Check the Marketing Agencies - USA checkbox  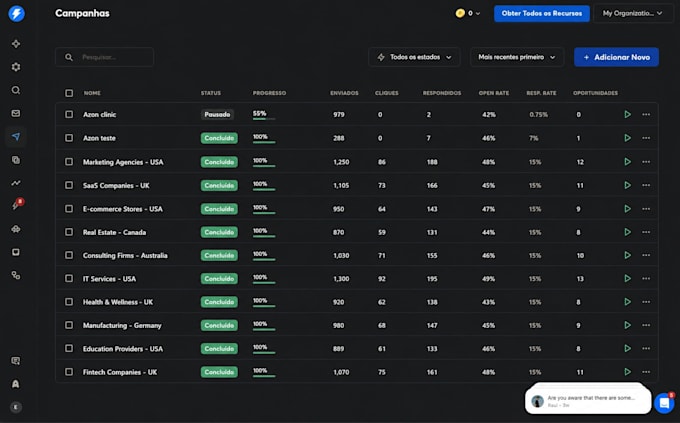click(x=69, y=162)
